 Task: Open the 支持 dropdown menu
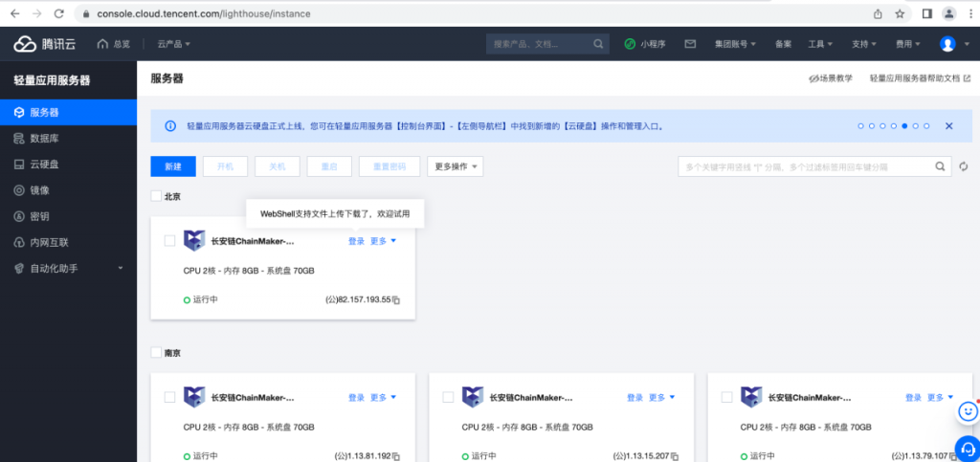[x=864, y=44]
